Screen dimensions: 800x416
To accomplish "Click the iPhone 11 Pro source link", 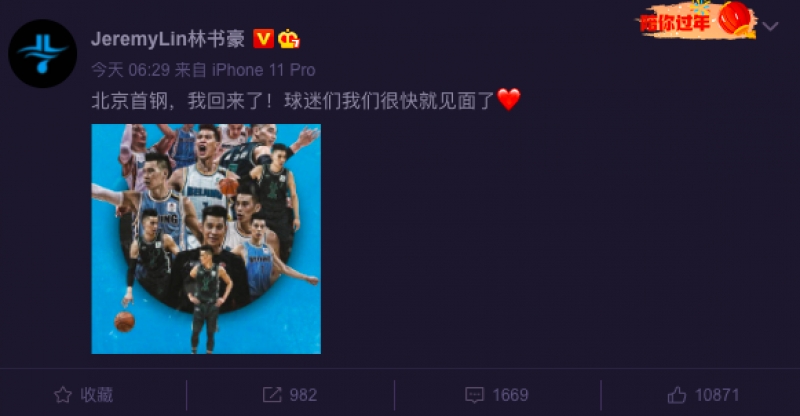I will pyautogui.click(x=264, y=70).
